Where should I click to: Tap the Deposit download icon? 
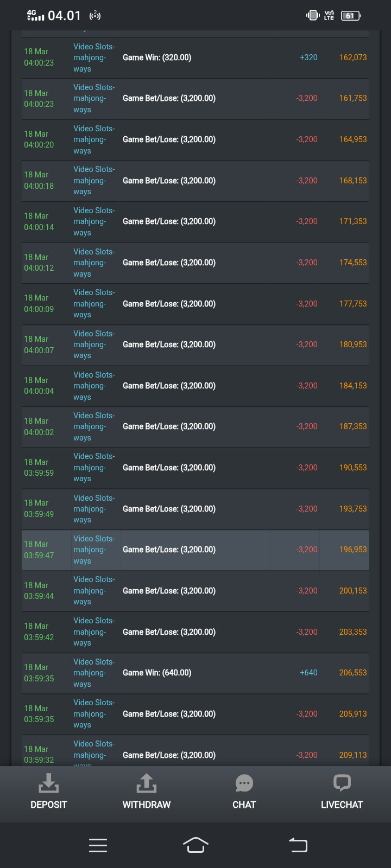tap(48, 783)
